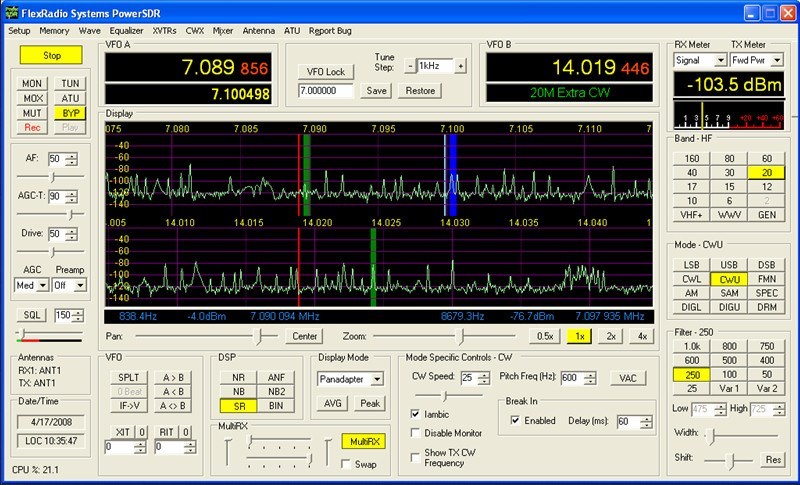
Task: Select the 40 meter band button
Action: click(692, 172)
